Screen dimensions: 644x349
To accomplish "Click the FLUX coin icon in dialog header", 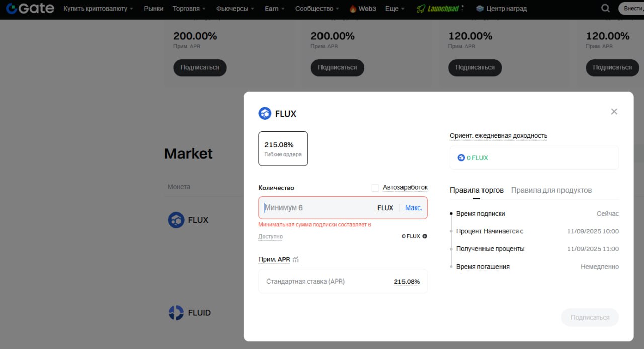I will click(x=265, y=113).
